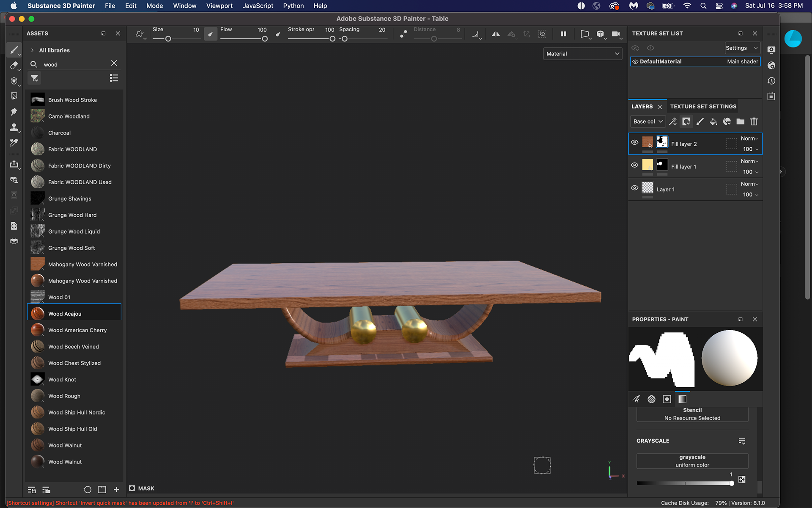Open the Material viewport mode dropdown
812x508 pixels.
[x=582, y=54]
